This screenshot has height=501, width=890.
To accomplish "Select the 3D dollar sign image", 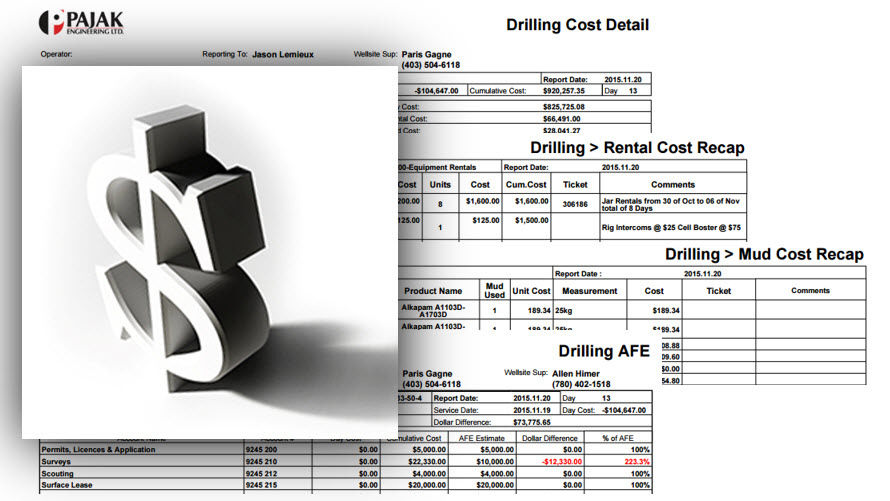I will coord(209,251).
